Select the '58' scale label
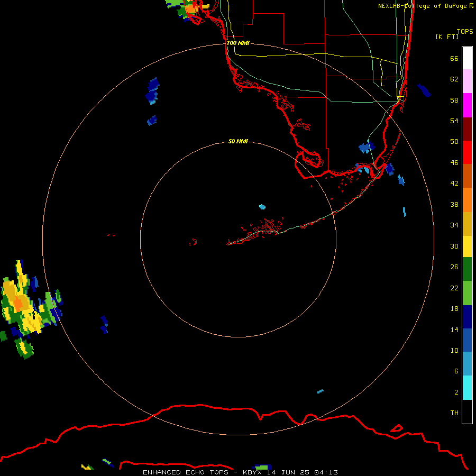This screenshot has height=476, width=476. [454, 100]
